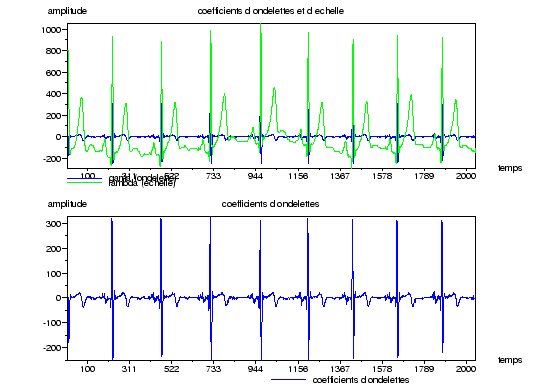Click y-axis value 600 on upper chart

pos(53,73)
